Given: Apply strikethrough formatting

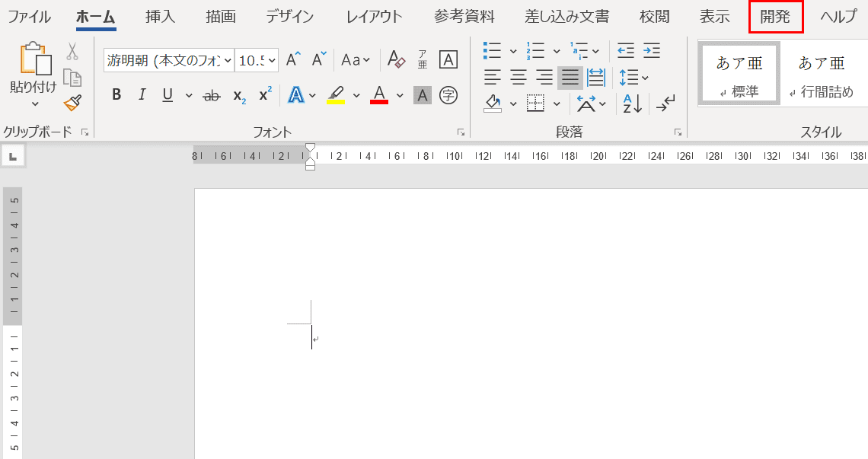Looking at the screenshot, I should (212, 95).
